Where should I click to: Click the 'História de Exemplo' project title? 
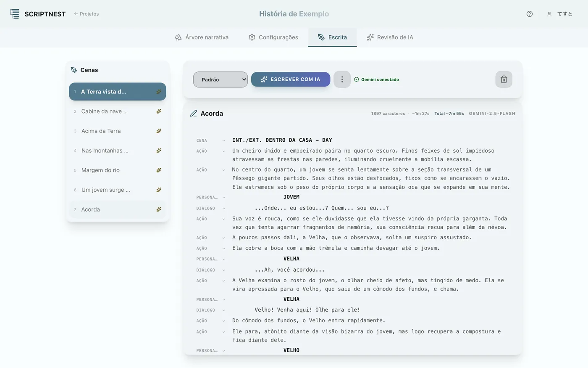pos(294,14)
